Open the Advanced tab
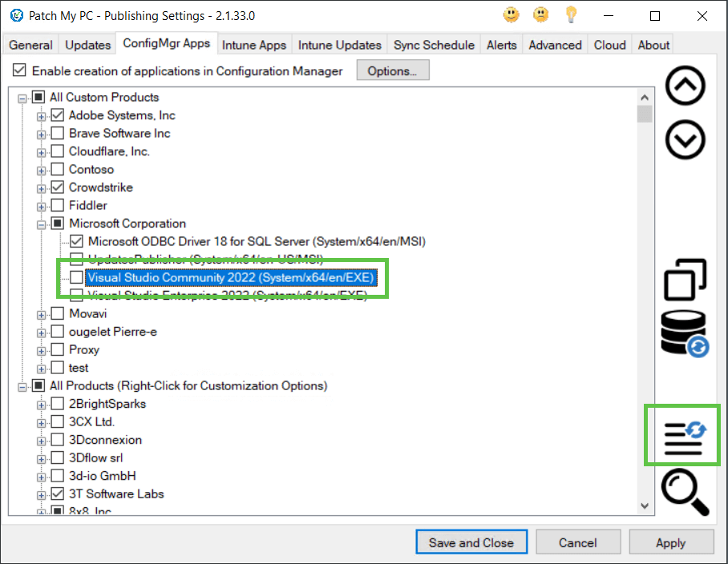Screen dimensions: 728x564 tap(556, 45)
